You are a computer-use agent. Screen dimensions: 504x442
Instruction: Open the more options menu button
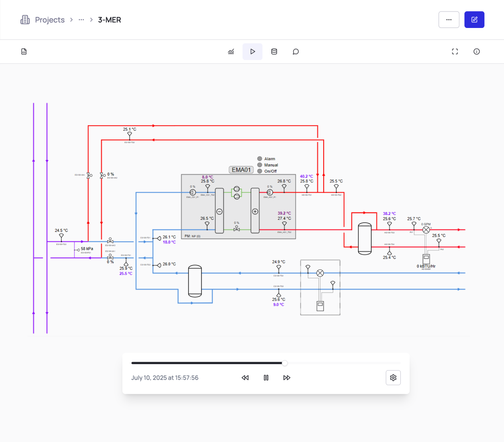pos(449,20)
